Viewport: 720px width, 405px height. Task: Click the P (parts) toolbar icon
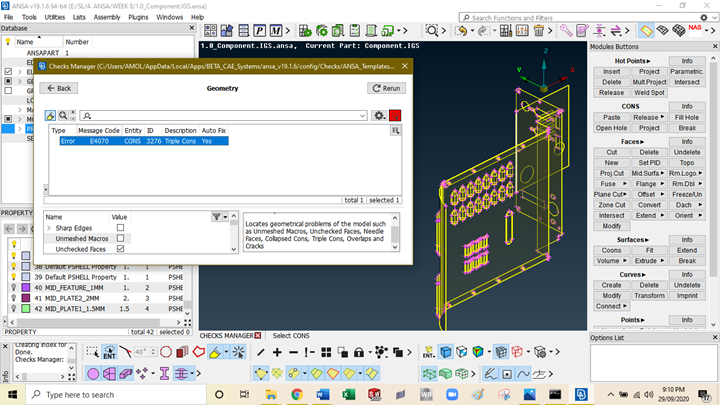click(259, 31)
